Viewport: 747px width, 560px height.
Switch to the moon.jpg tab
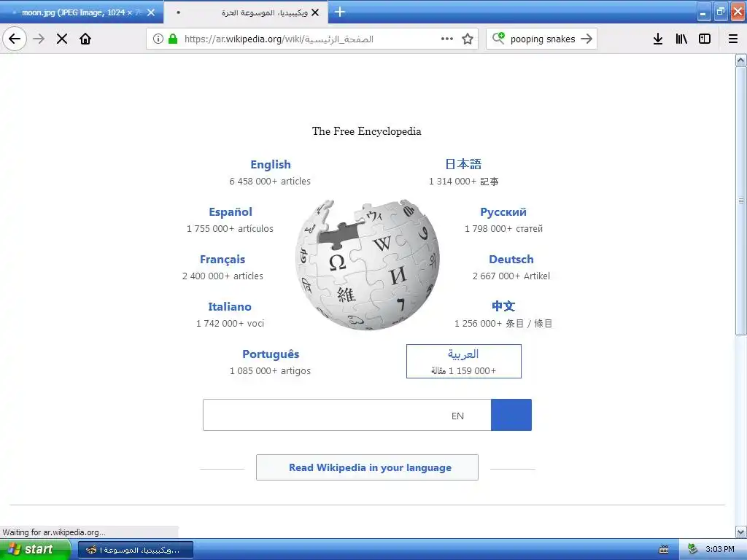tap(82, 12)
